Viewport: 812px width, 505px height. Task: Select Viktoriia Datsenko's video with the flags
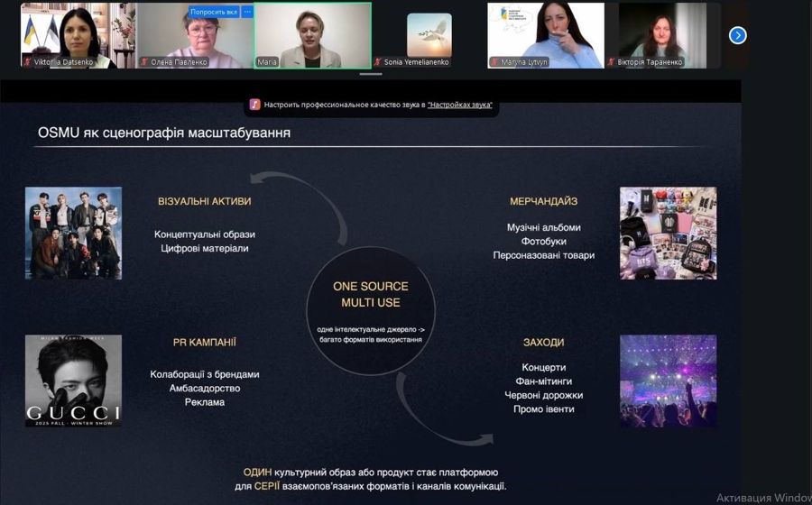click(78, 34)
